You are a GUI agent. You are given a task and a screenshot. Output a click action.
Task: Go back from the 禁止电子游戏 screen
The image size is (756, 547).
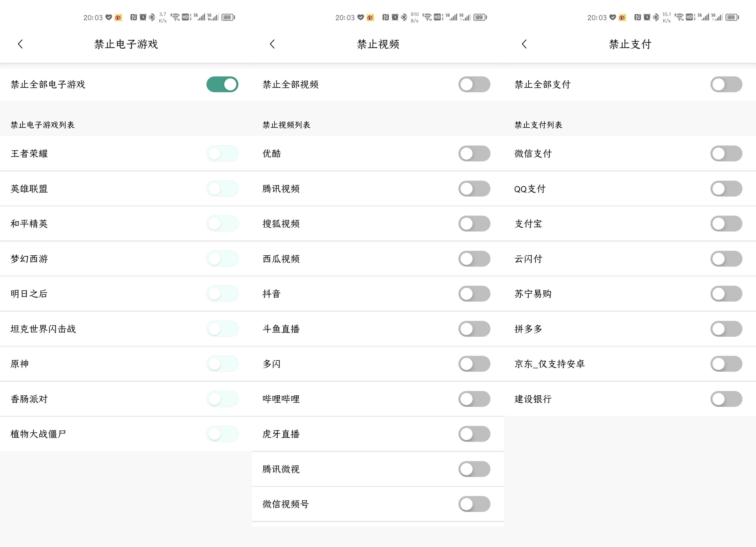pyautogui.click(x=20, y=44)
